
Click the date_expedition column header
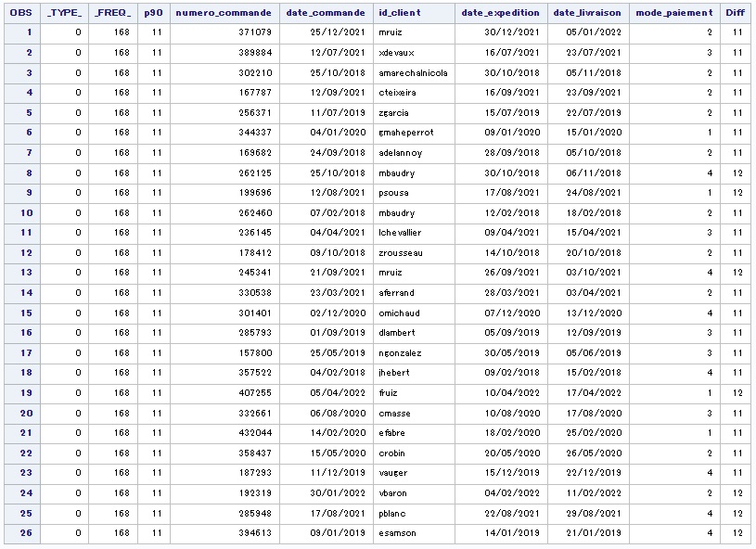point(501,13)
